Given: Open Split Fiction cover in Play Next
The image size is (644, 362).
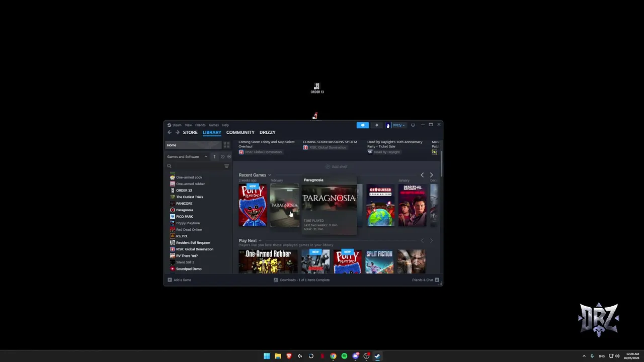Looking at the screenshot, I should click(379, 261).
